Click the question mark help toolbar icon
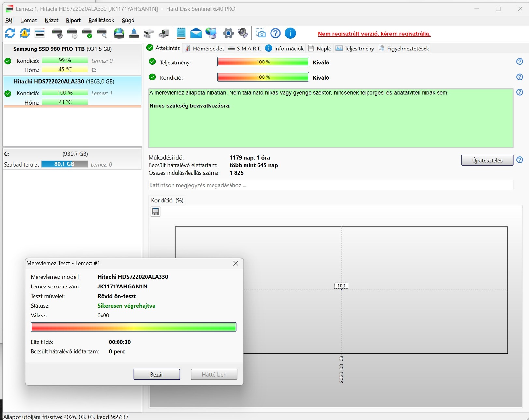529x420 pixels. (x=275, y=33)
